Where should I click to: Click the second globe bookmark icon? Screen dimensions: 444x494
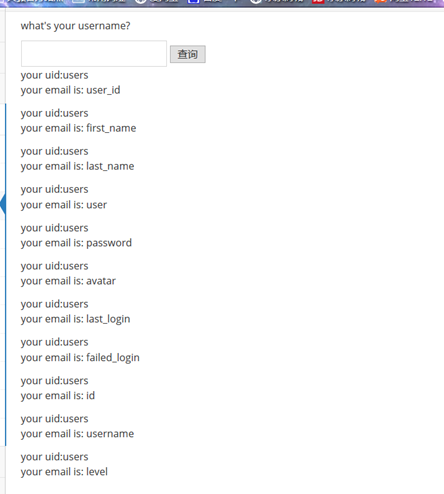(256, 1)
